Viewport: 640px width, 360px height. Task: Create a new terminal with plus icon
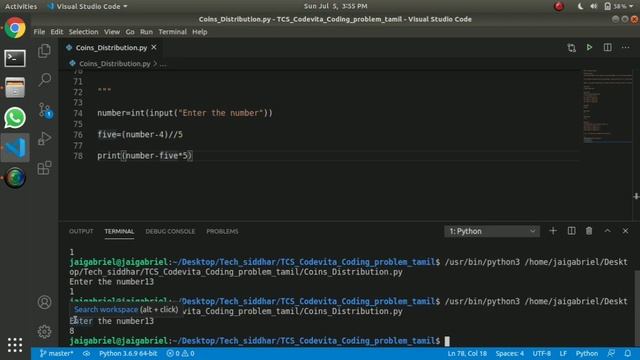[x=553, y=231]
